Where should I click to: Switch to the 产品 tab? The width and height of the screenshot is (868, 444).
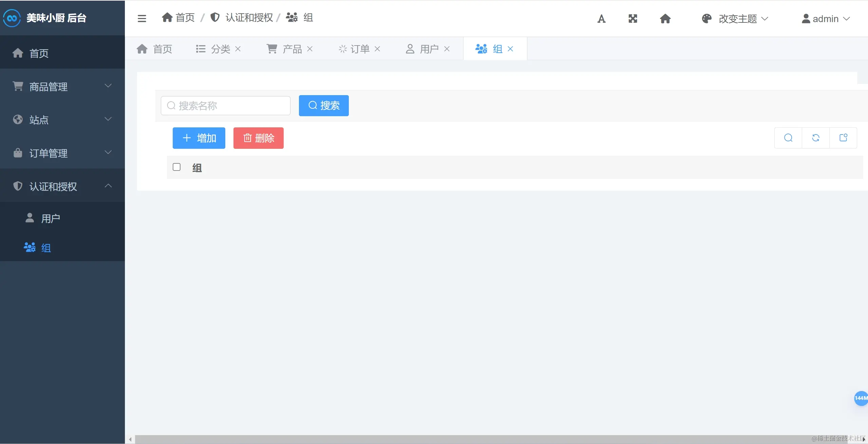(x=292, y=49)
